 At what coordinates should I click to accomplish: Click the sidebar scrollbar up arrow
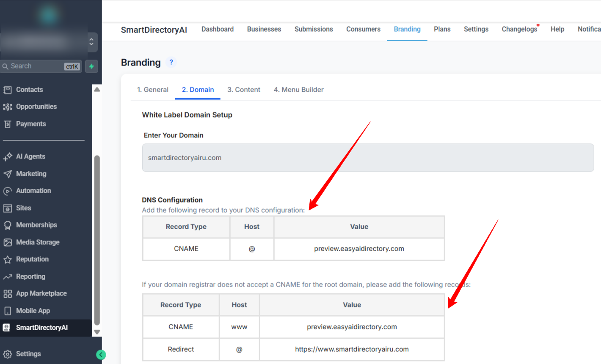pyautogui.click(x=97, y=90)
